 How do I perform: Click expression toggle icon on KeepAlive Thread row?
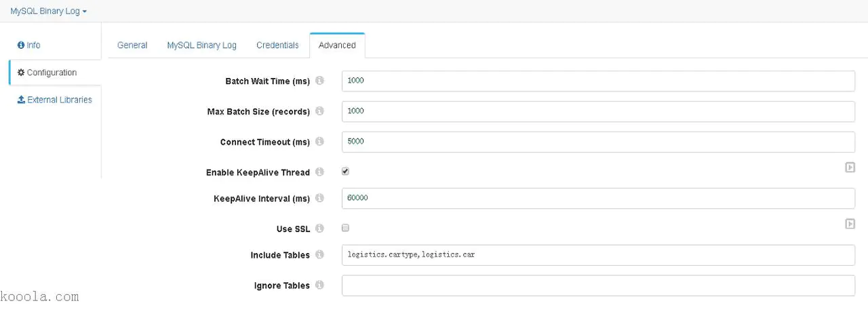(x=850, y=167)
